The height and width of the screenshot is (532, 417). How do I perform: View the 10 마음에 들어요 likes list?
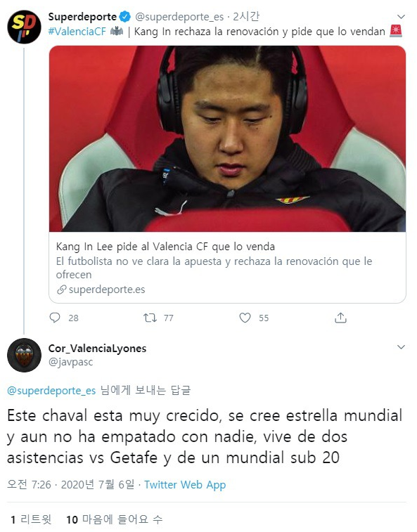tap(115, 519)
